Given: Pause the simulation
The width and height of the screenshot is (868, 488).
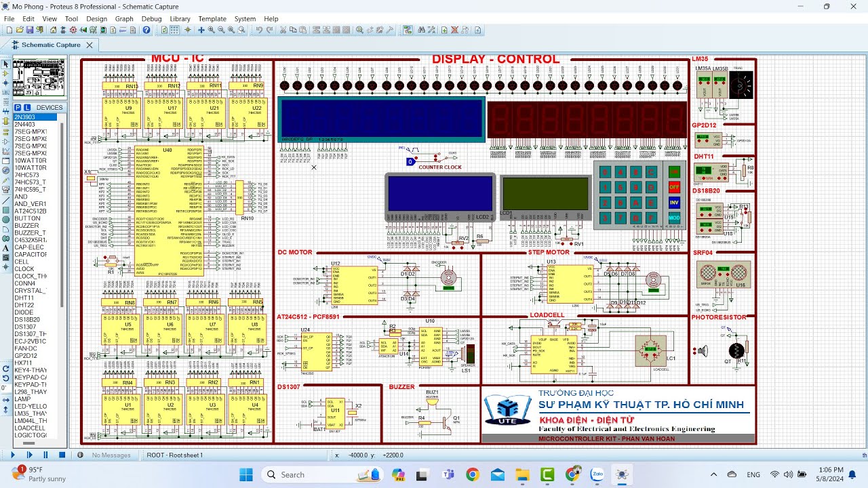Looking at the screenshot, I should pyautogui.click(x=45, y=455).
